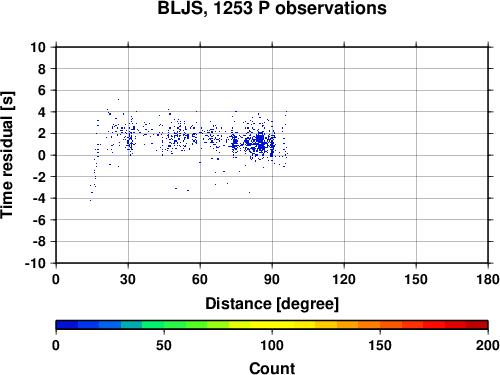Click the Distance [degree] axis label
This screenshot has width=500, height=375.
tap(272, 304)
